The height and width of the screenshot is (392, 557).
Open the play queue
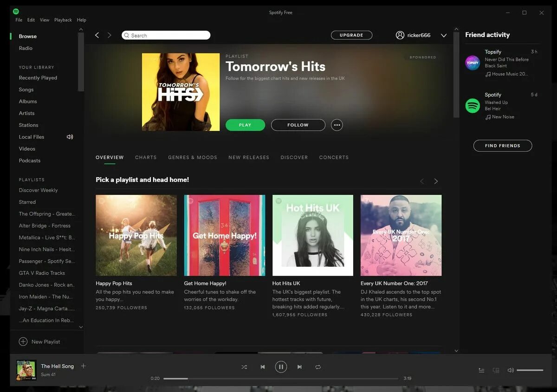tap(481, 370)
